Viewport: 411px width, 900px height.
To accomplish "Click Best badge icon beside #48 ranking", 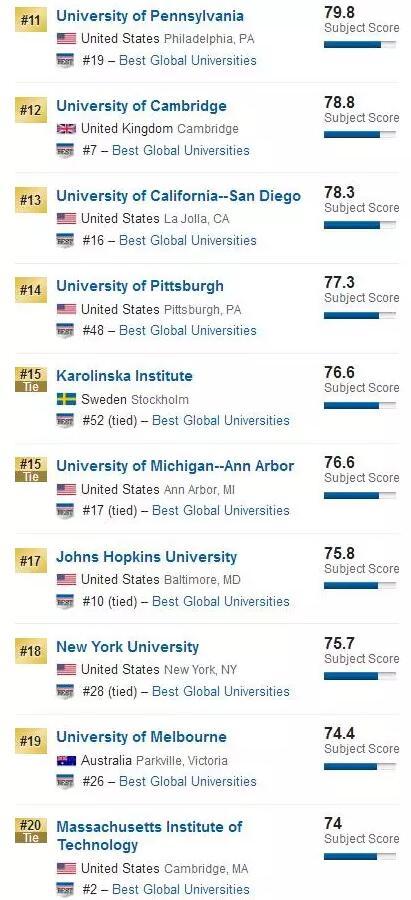I will point(65,331).
